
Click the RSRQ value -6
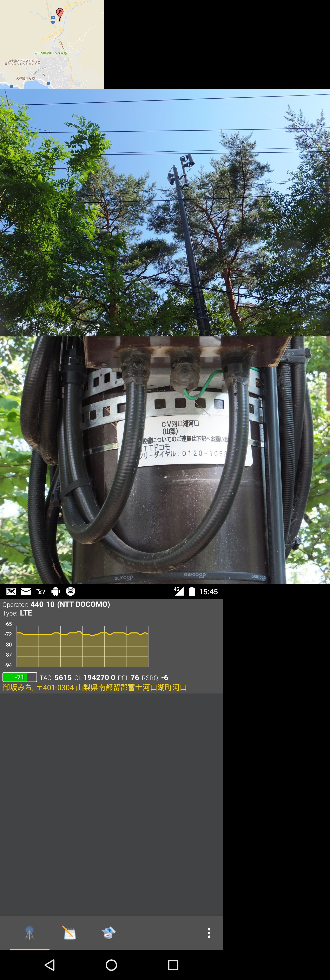point(165,678)
